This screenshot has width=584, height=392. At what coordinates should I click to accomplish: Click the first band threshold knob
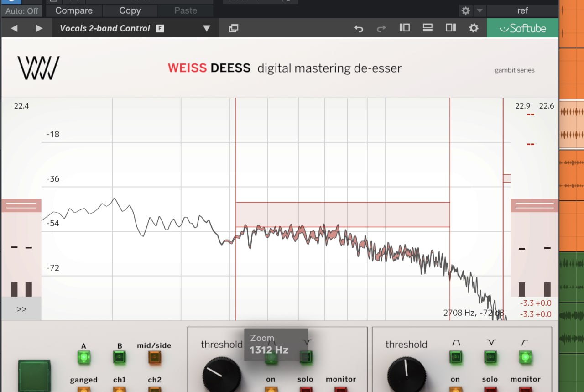point(221,376)
